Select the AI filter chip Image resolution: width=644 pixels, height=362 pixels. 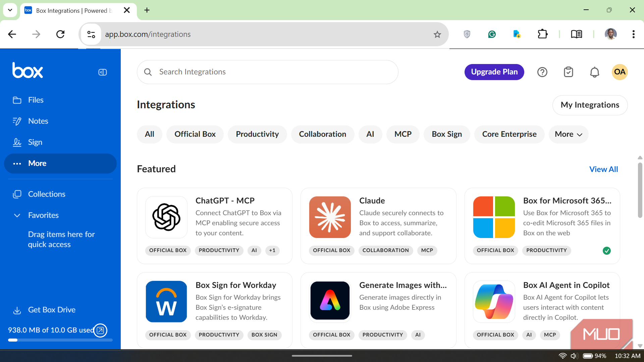pyautogui.click(x=370, y=134)
